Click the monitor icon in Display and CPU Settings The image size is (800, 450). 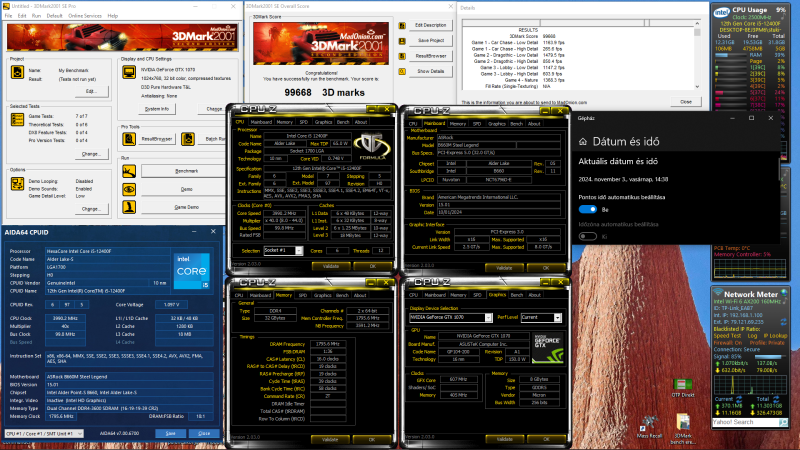pos(129,72)
